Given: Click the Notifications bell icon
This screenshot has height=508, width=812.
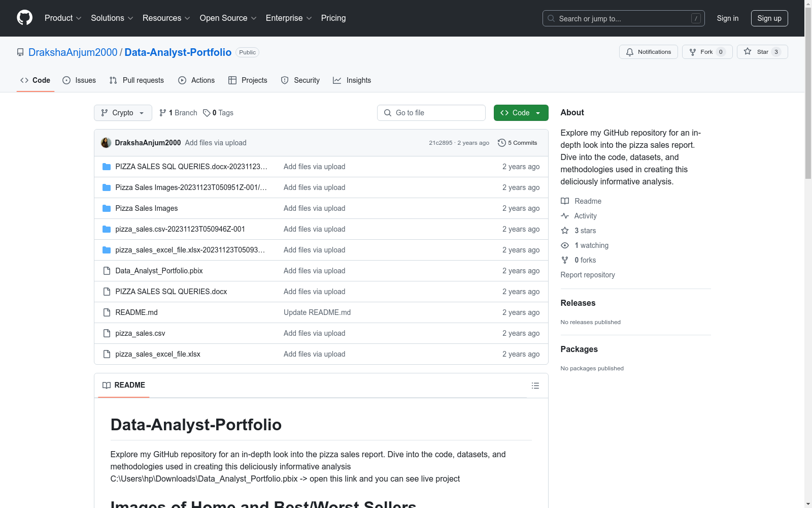Looking at the screenshot, I should pyautogui.click(x=630, y=52).
